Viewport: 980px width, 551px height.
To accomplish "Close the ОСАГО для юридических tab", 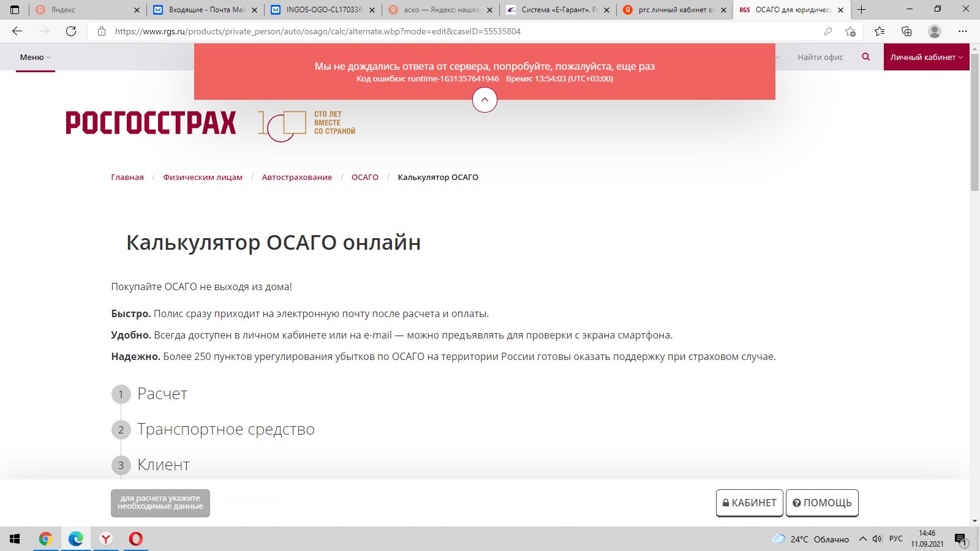I will point(841,10).
